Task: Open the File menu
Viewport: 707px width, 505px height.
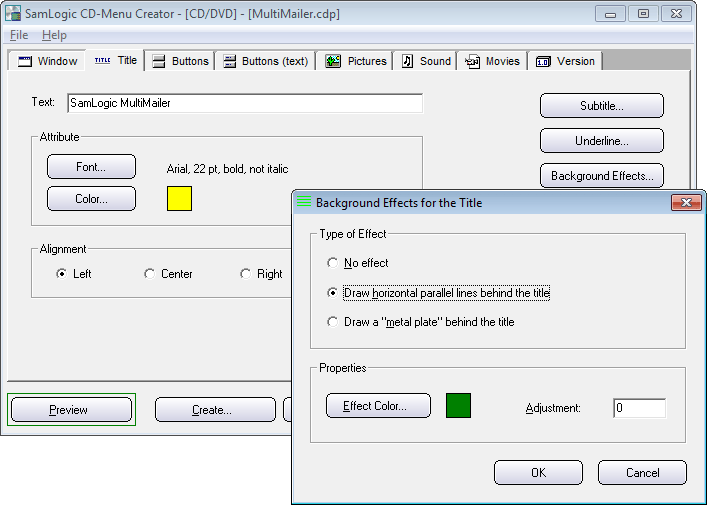Action: (x=19, y=35)
